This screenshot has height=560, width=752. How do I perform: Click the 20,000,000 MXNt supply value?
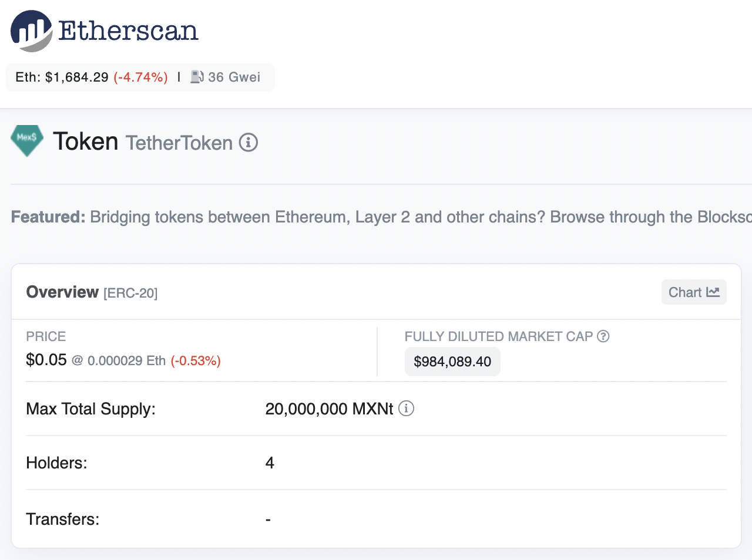(x=329, y=409)
